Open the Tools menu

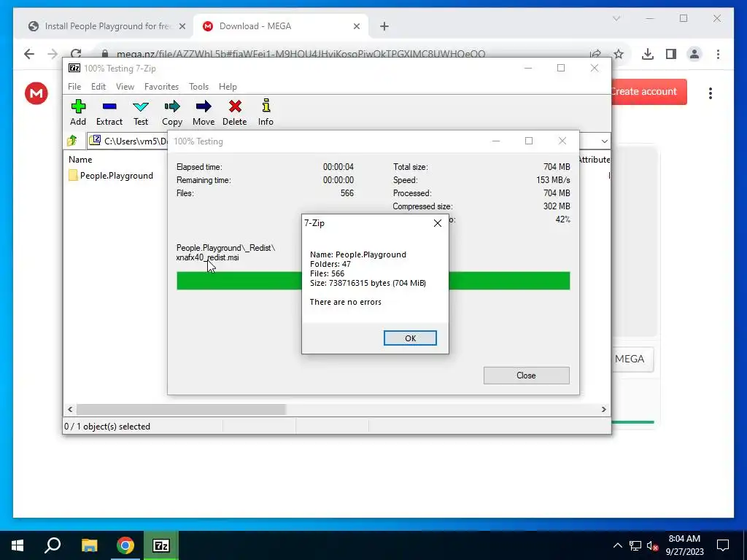[198, 87]
